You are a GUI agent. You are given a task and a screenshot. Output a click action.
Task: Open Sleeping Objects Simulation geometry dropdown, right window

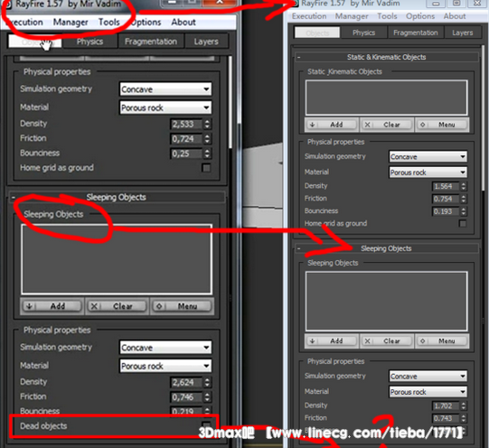428,376
